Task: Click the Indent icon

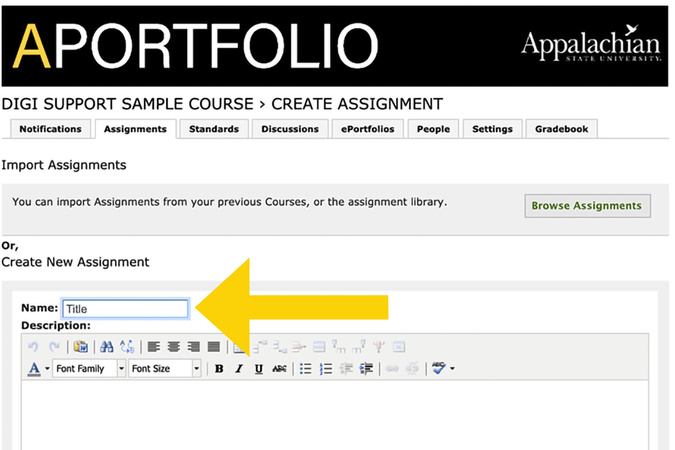Action: (366, 369)
